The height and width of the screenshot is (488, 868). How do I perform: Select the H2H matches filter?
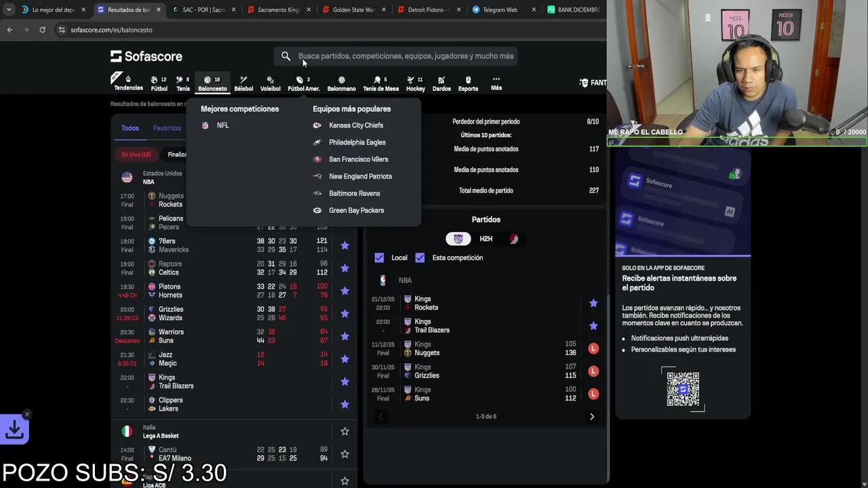coord(486,239)
